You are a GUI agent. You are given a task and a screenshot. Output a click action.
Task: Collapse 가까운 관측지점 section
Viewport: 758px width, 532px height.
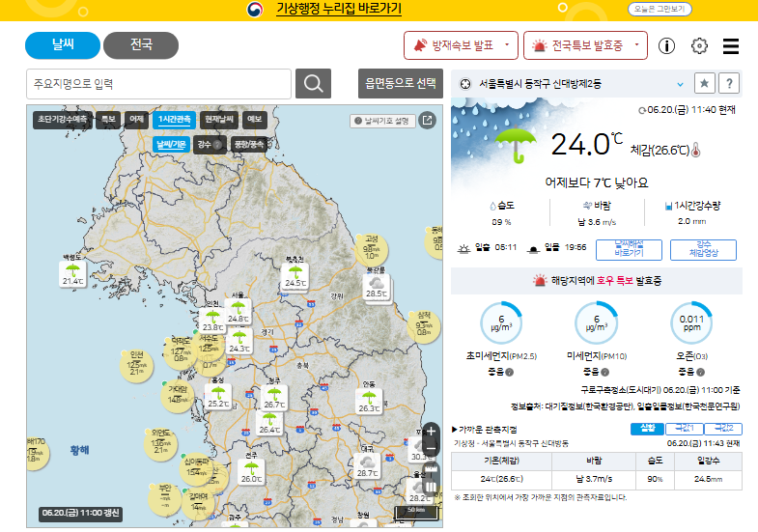[485, 429]
